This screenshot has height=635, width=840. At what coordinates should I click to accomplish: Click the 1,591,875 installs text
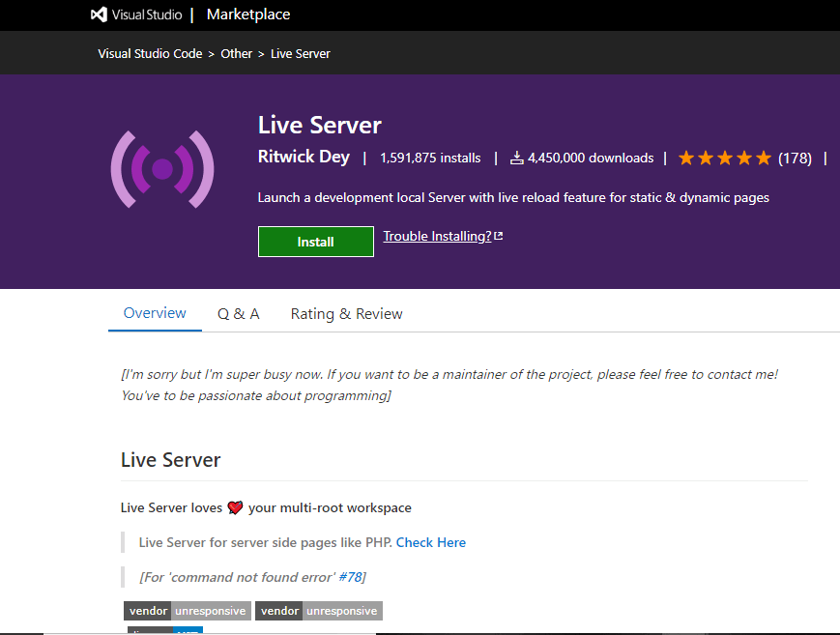coord(430,159)
